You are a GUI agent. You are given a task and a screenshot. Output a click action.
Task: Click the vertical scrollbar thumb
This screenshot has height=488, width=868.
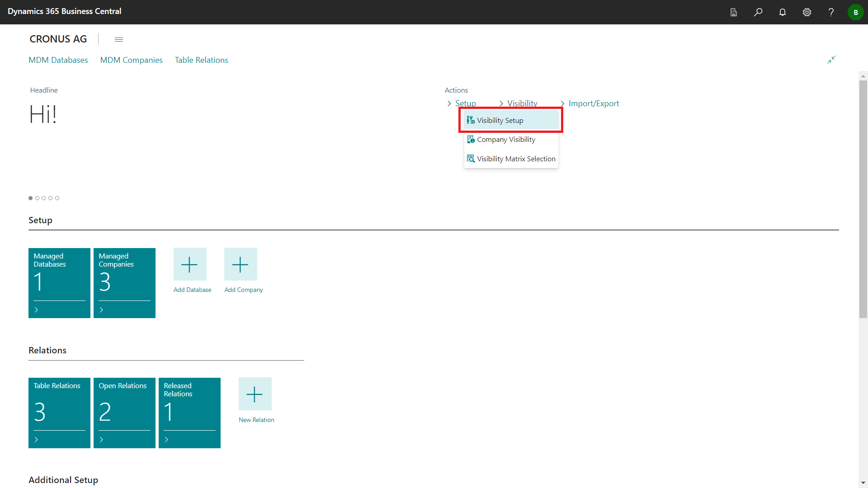863,199
